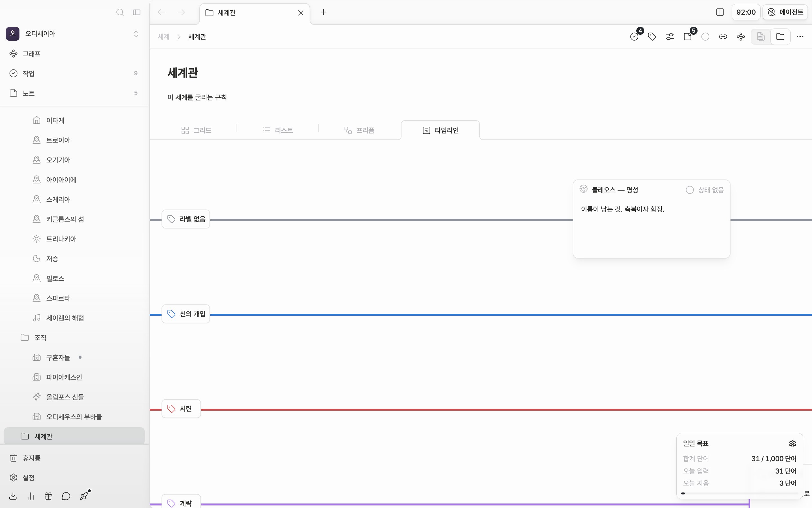Open the more options ellipsis menu
Image resolution: width=812 pixels, height=508 pixels.
tap(800, 37)
